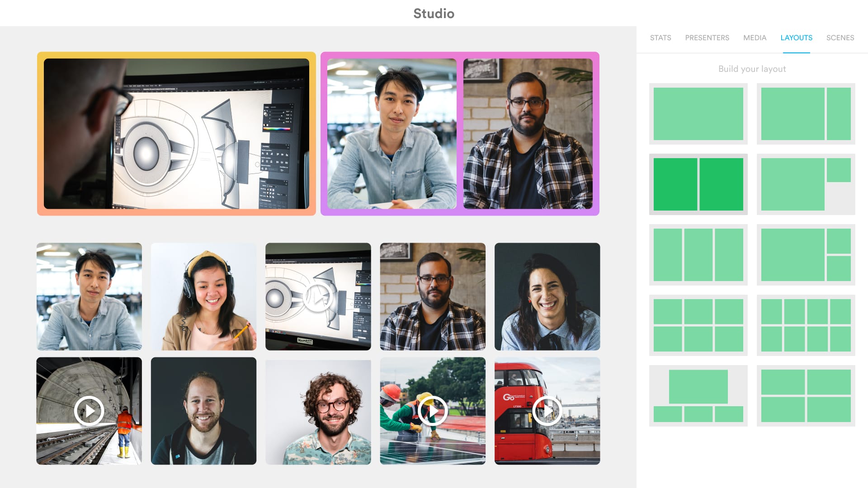Switch to the SCENES tab
This screenshot has height=488, width=868.
click(840, 38)
